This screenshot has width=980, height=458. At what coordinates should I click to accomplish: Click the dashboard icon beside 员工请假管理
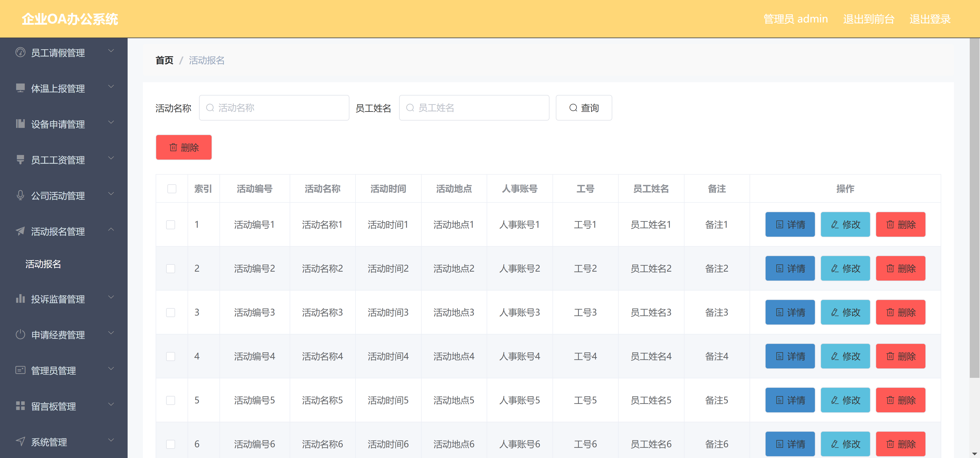pyautogui.click(x=20, y=52)
